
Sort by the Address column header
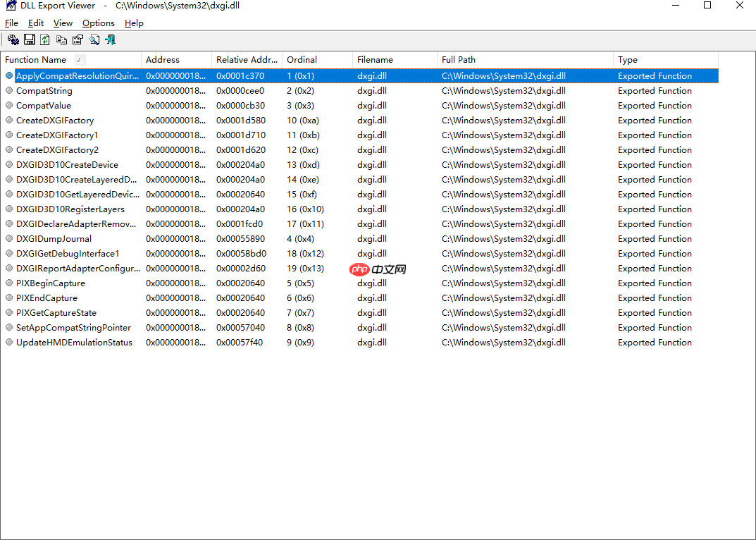[x=176, y=60]
